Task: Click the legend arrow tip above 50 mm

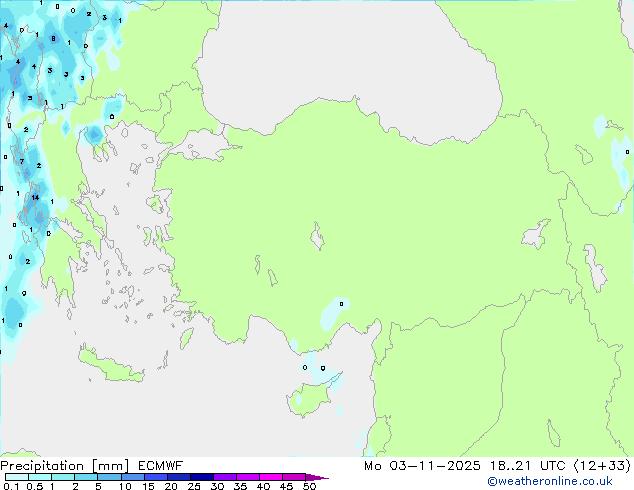Action: (317, 477)
